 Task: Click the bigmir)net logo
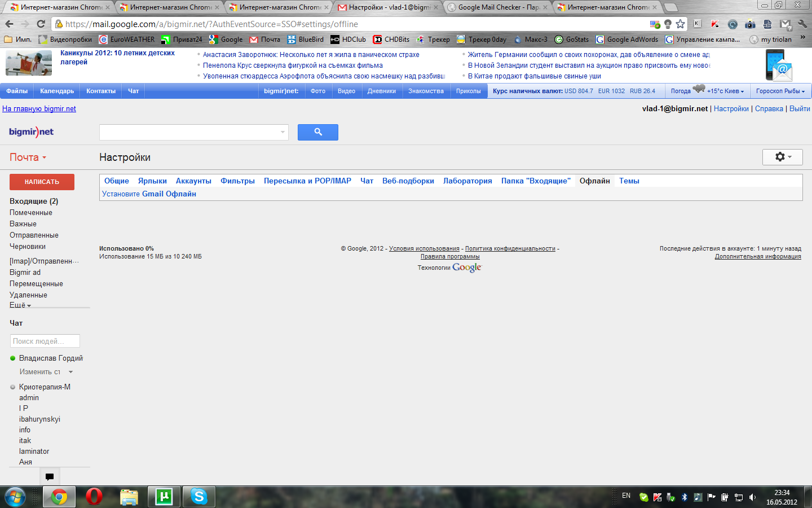32,132
